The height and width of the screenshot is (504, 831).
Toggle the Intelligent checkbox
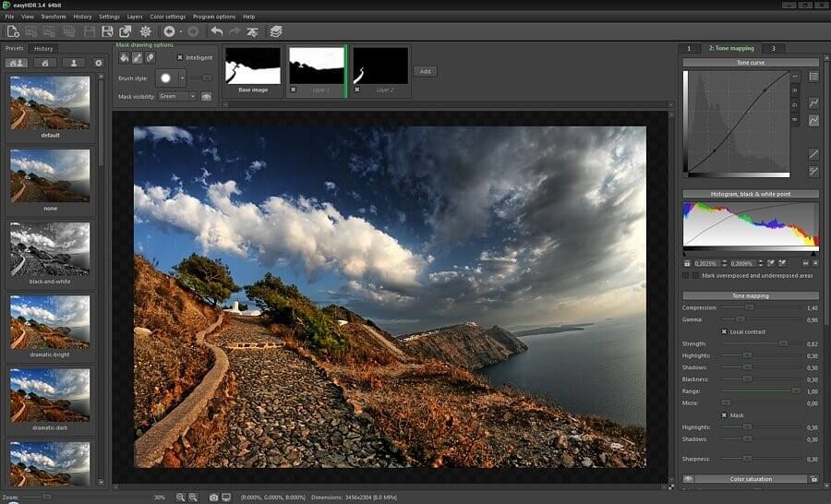[x=180, y=57]
